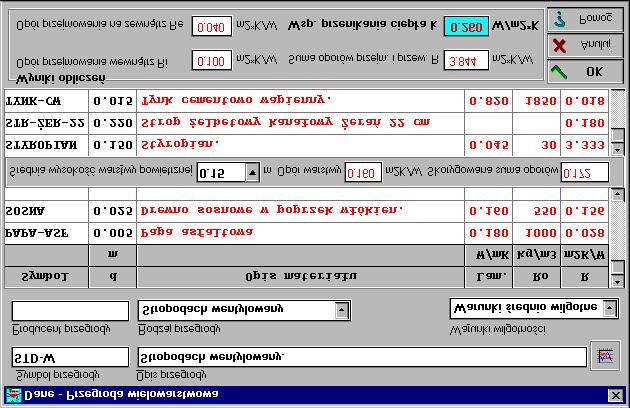This screenshot has height=408, width=630.
Task: Click the description Tynk cementowo wapienny
Action: [x=301, y=101]
